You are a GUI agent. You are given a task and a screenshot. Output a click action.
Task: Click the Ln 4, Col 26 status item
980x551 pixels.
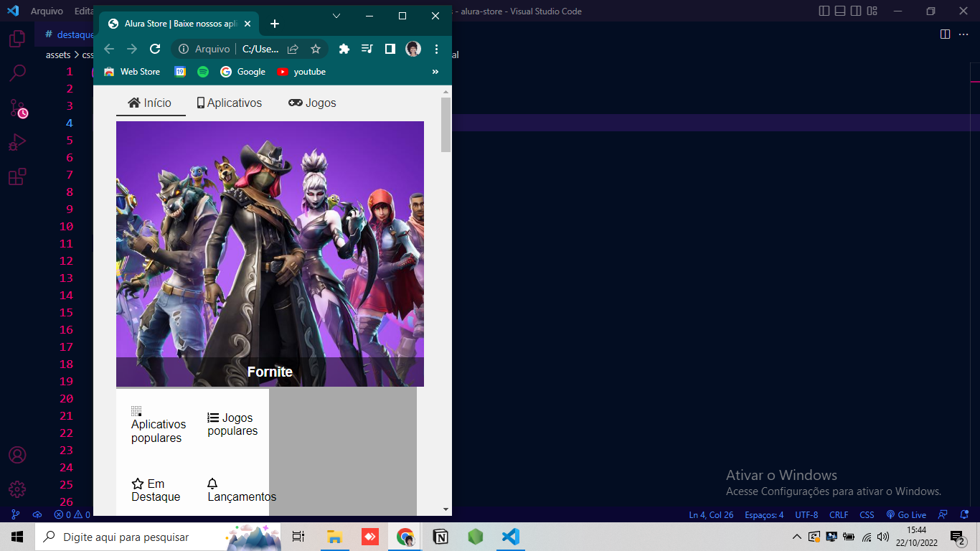(711, 514)
